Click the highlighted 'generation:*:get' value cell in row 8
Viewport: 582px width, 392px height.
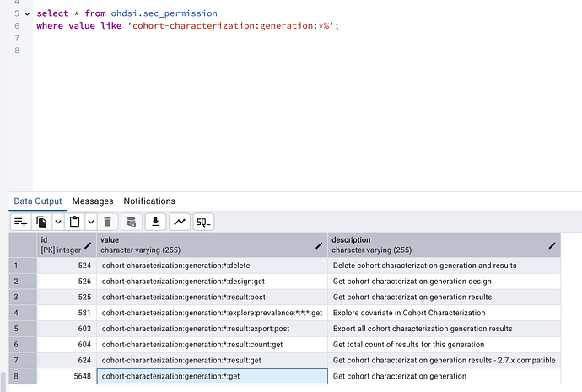coord(213,376)
